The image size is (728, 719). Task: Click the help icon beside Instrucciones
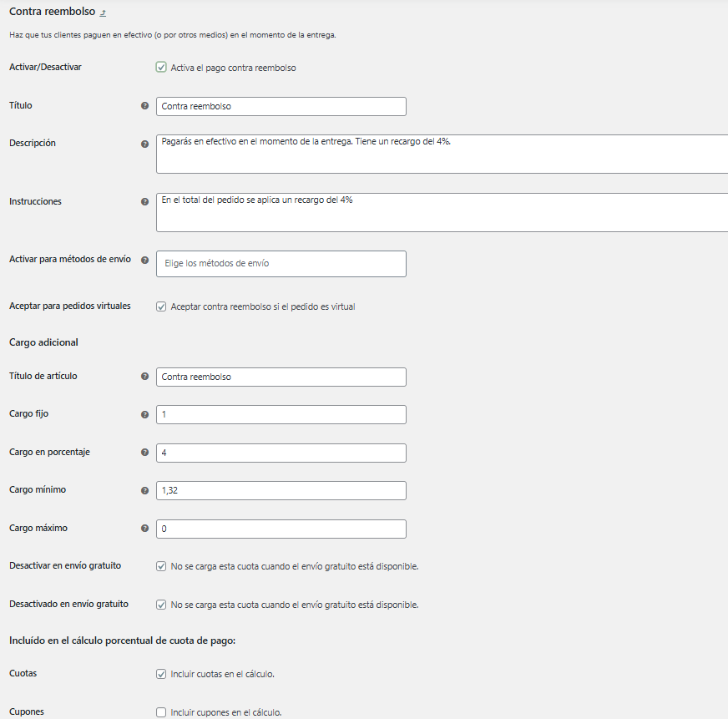pyautogui.click(x=145, y=201)
